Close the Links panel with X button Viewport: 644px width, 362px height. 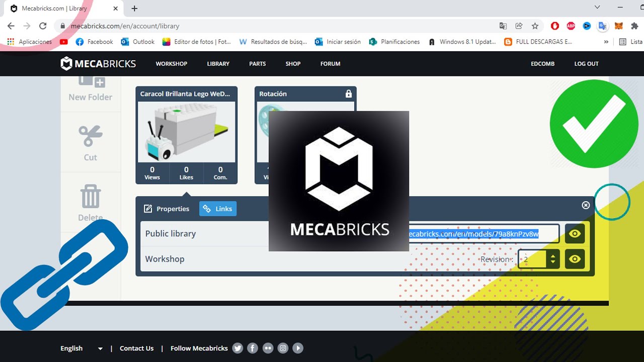[586, 205]
